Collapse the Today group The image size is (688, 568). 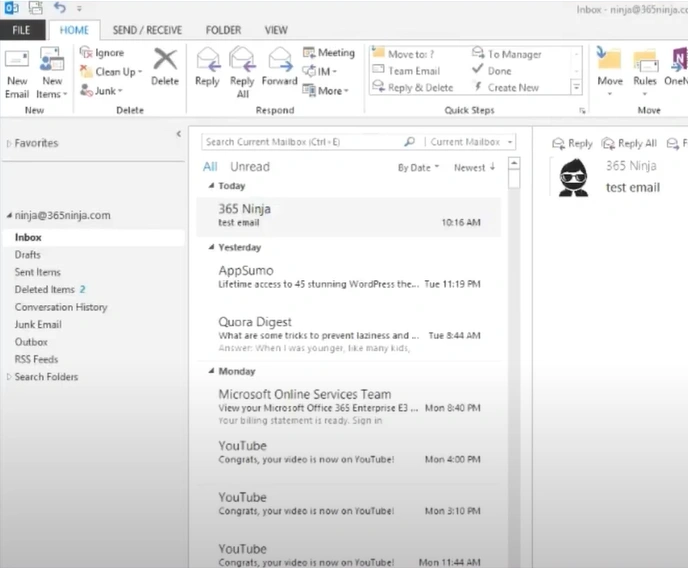211,186
